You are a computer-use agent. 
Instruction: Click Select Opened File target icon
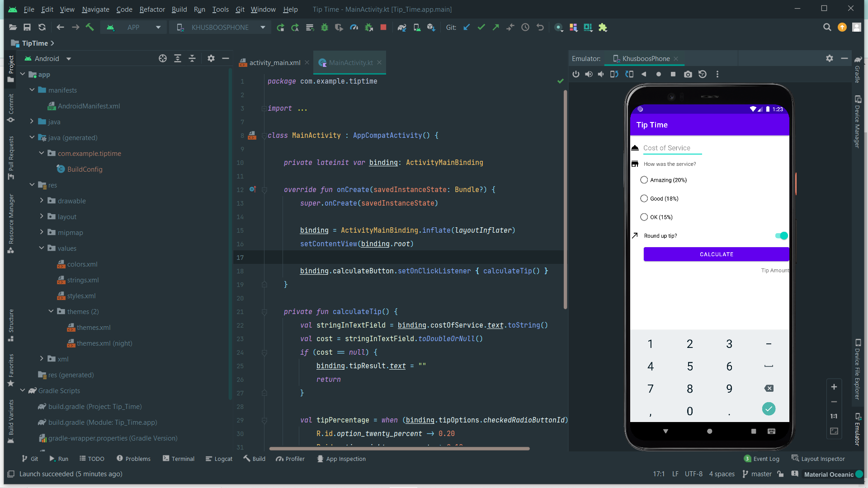coord(163,58)
